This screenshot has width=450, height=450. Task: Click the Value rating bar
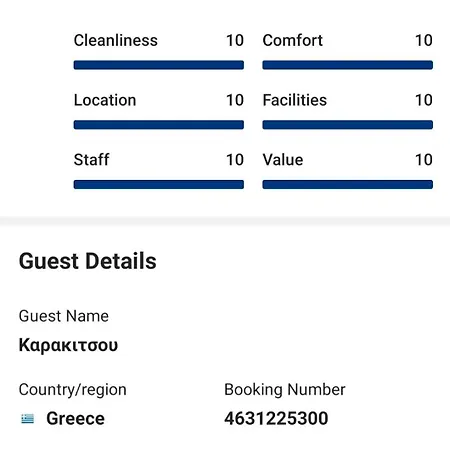tap(348, 184)
